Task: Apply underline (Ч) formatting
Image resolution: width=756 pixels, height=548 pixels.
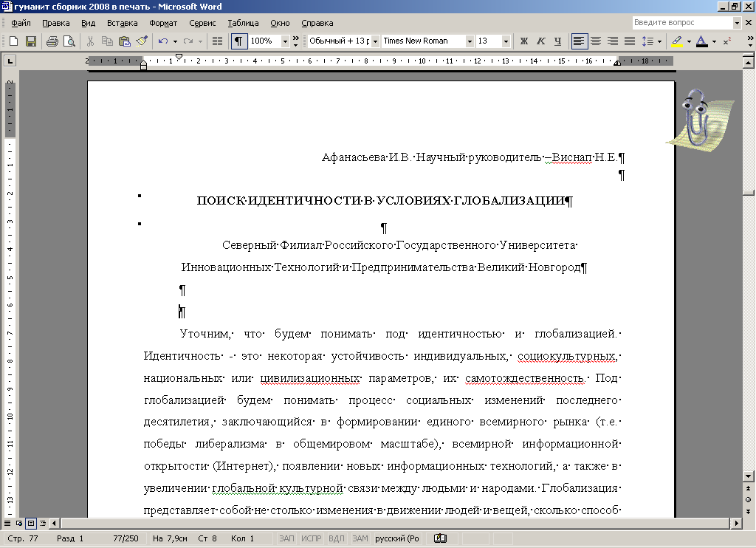Action: click(558, 41)
